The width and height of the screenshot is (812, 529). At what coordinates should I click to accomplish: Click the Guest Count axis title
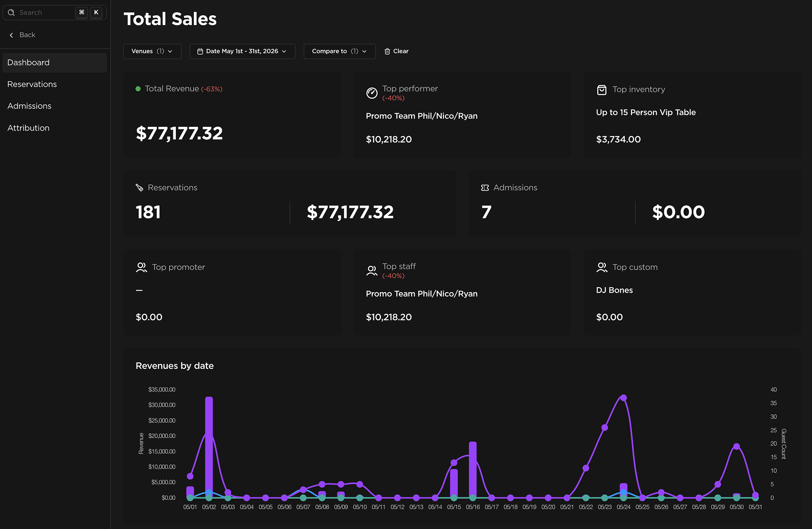click(784, 444)
